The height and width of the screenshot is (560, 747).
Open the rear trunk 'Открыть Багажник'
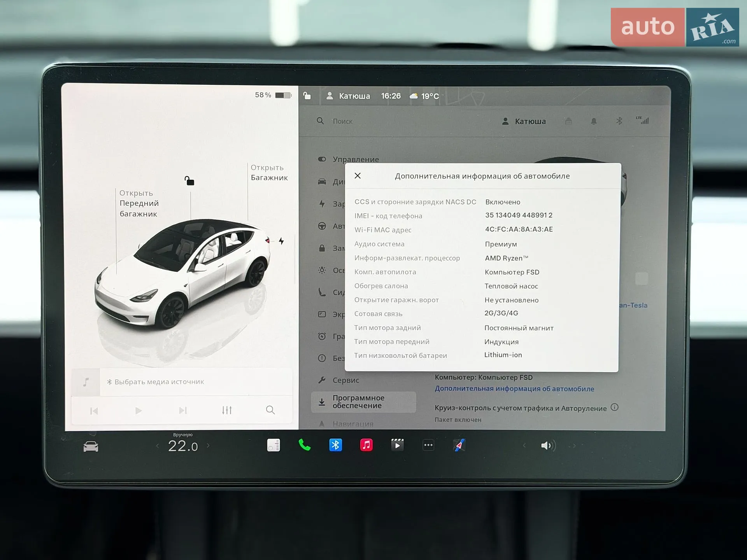[x=269, y=173]
